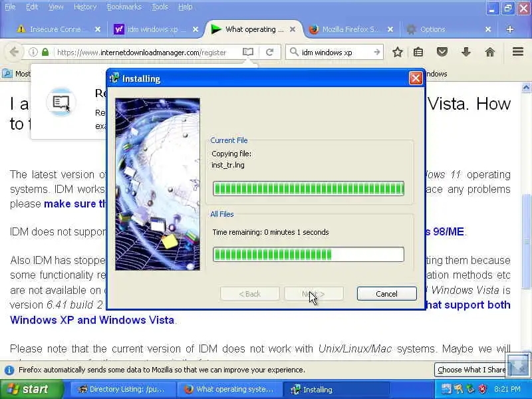Click the address bar URL field

click(142, 53)
